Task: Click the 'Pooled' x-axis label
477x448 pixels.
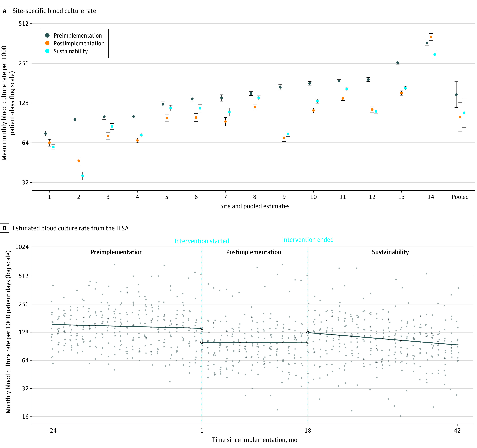Action: (460, 197)
